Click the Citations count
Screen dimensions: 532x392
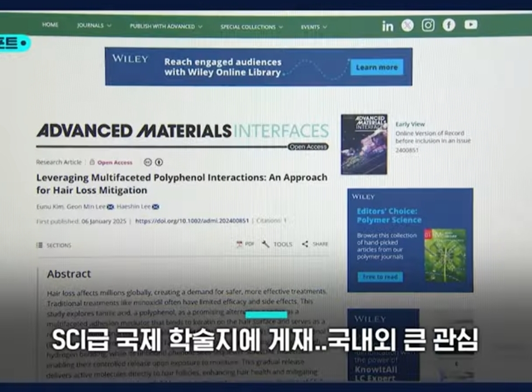(x=271, y=221)
